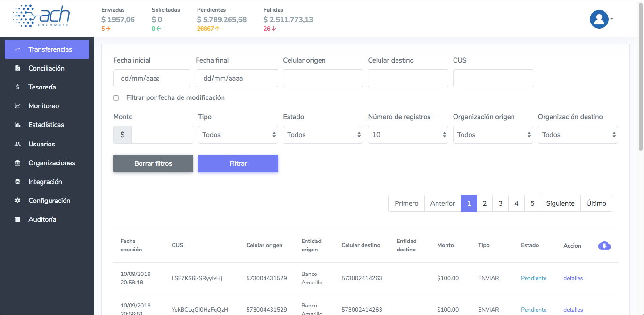Viewport: 644px width, 315px height.
Task: Click the Integración database icon
Action: [17, 182]
